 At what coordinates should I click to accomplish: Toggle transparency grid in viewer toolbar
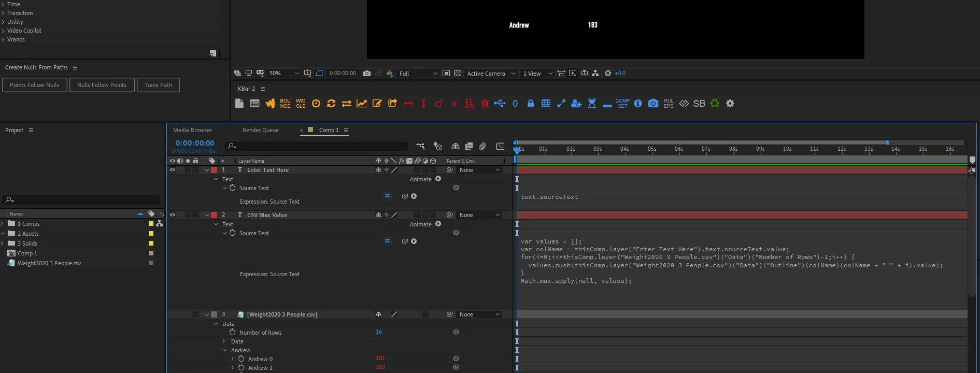(x=458, y=74)
